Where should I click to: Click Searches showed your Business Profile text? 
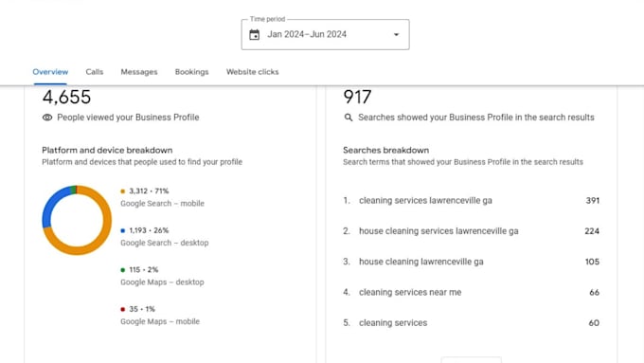[x=476, y=118]
